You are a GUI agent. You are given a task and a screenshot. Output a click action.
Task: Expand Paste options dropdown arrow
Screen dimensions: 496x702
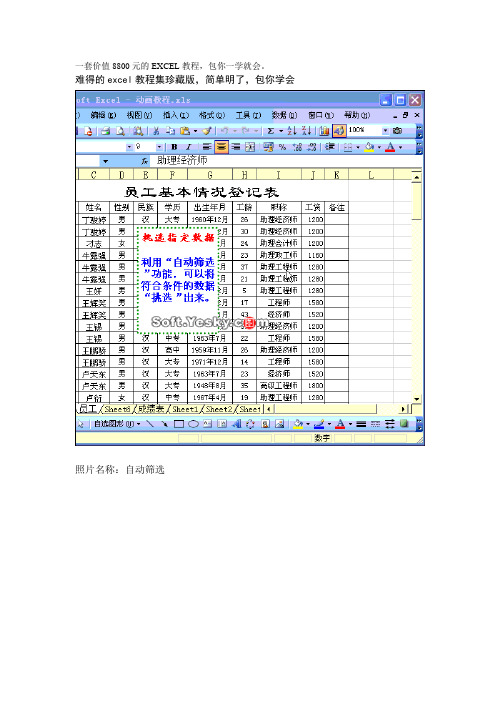point(195,131)
